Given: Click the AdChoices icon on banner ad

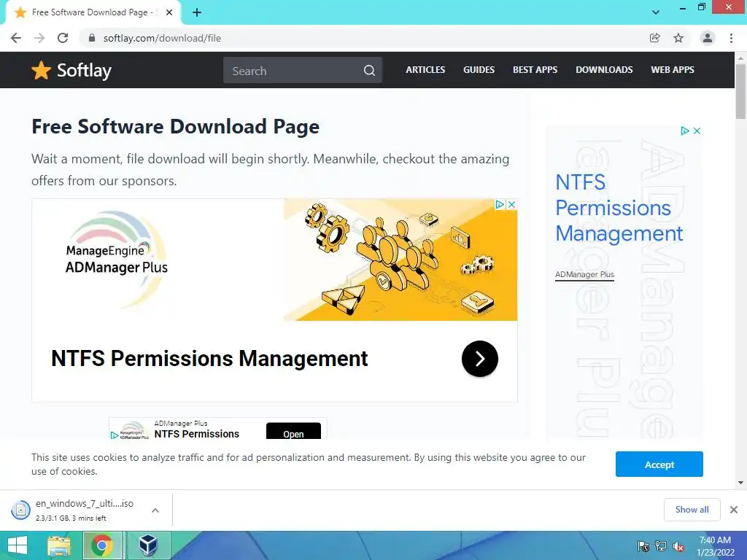Looking at the screenshot, I should pos(500,204).
